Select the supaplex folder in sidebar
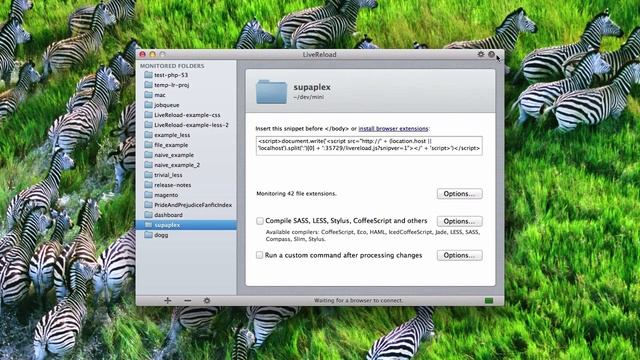This screenshot has height=360, width=640. point(186,225)
